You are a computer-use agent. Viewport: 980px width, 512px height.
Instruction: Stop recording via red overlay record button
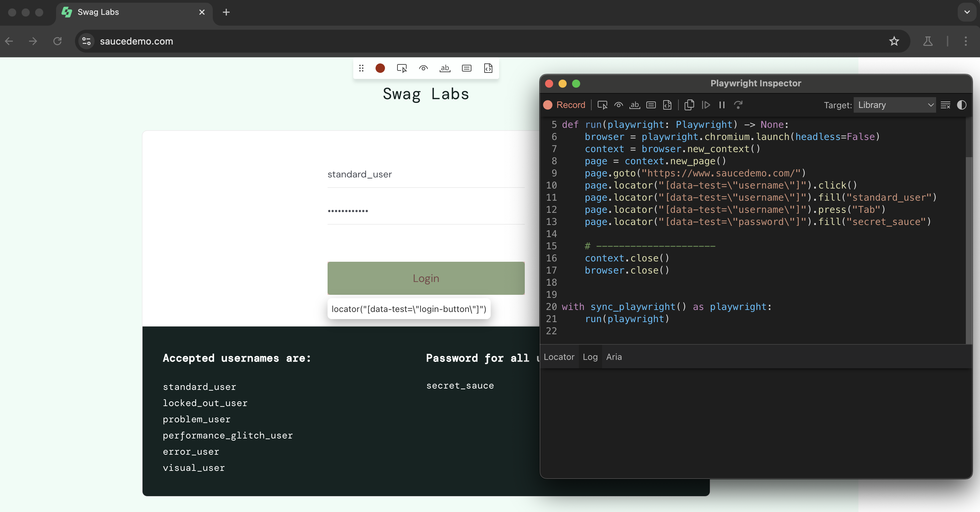[x=380, y=68]
